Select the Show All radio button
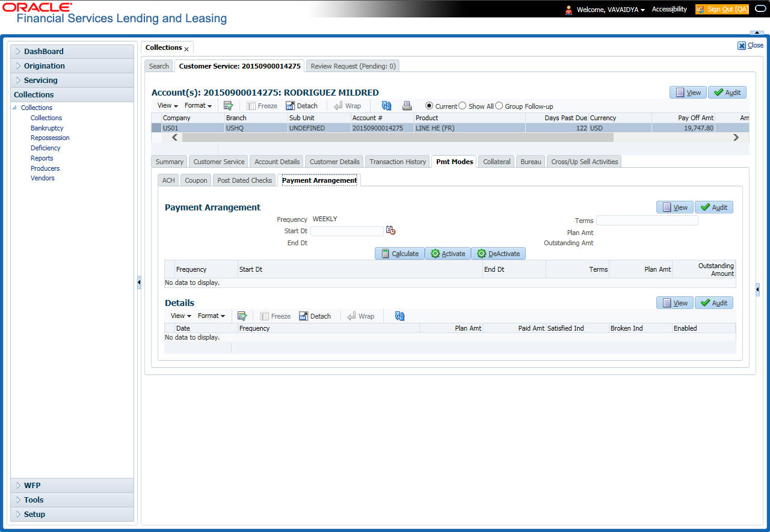 pyautogui.click(x=463, y=106)
